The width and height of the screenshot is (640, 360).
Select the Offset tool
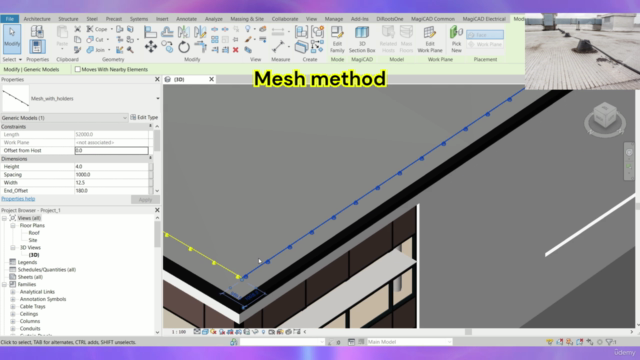point(167,32)
